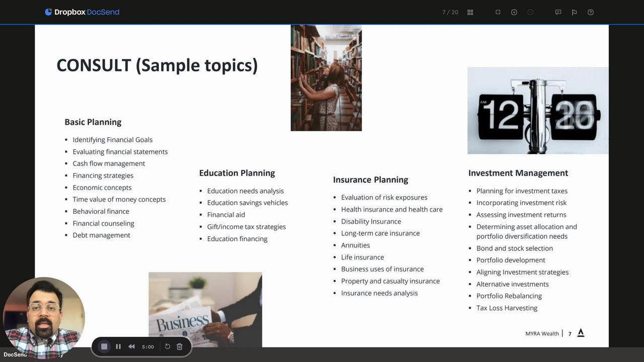The height and width of the screenshot is (362, 644).
Task: Click 'Debt management' bullet
Action: 102,235
